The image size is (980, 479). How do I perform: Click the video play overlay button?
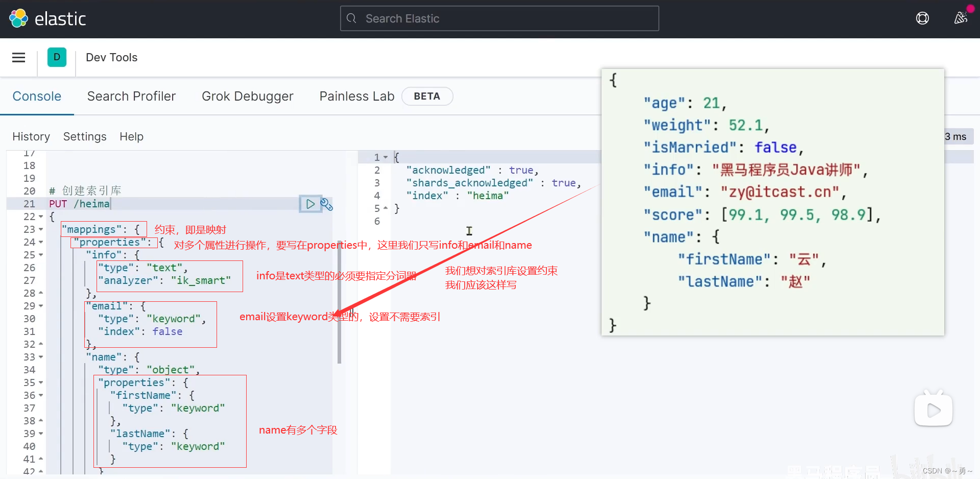(x=934, y=410)
